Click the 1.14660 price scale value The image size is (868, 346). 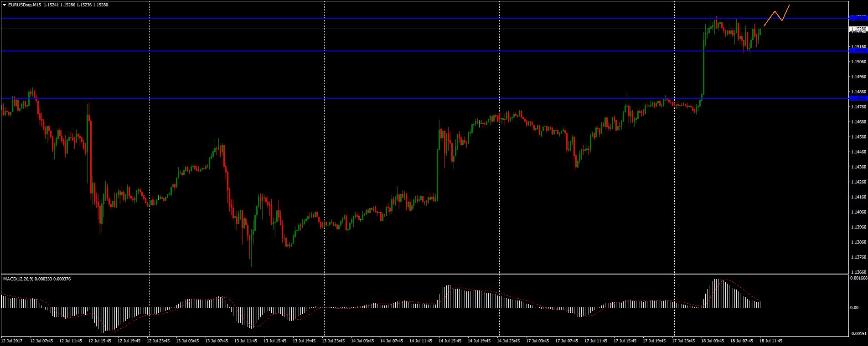858,122
